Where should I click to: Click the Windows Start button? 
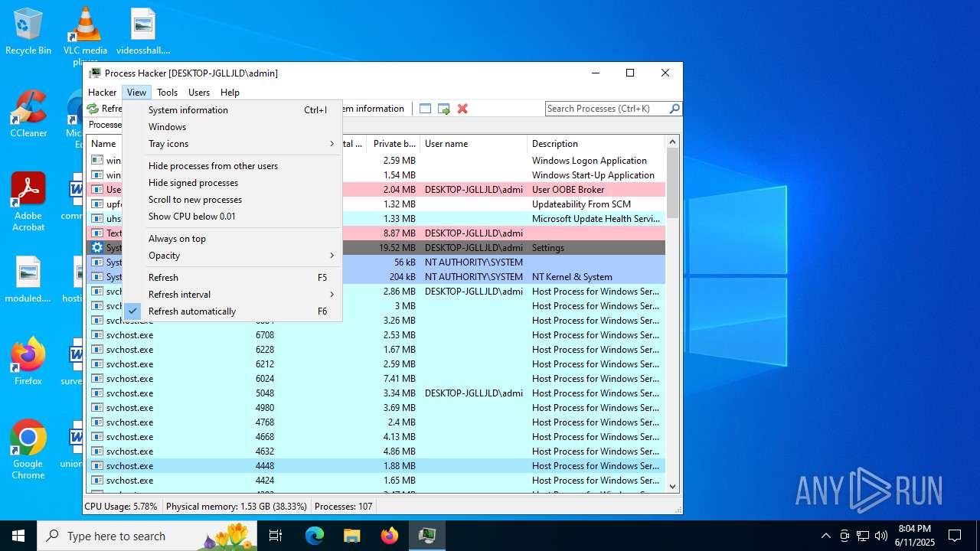click(18, 536)
